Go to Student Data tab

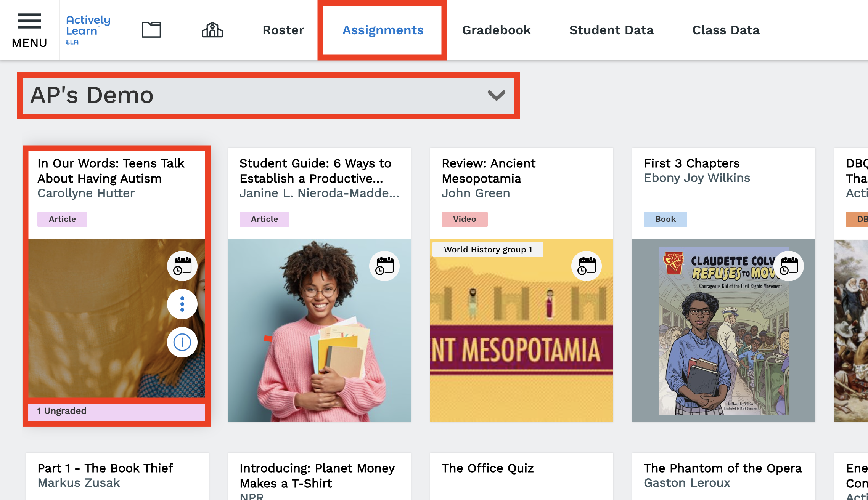611,30
